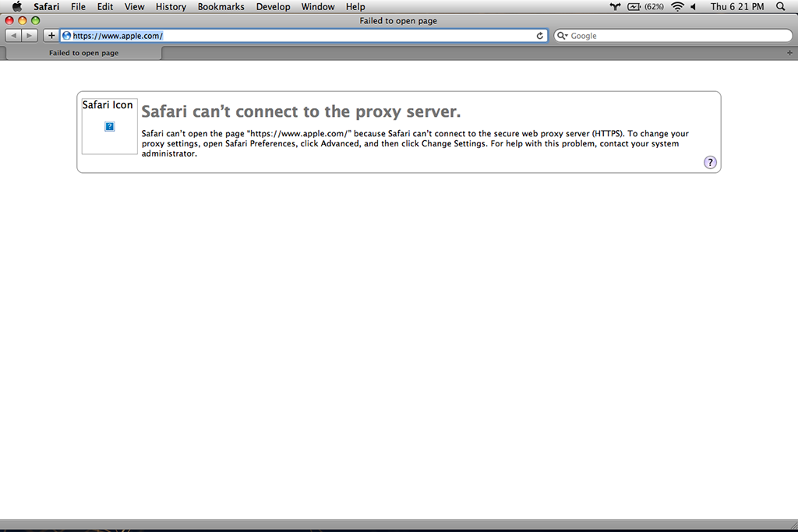798x532 pixels.
Task: Open the Bookmarks menu
Action: click(x=221, y=6)
